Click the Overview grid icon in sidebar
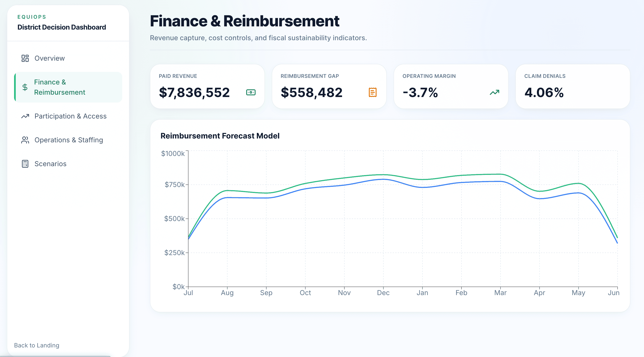The height and width of the screenshot is (357, 644). (x=25, y=58)
